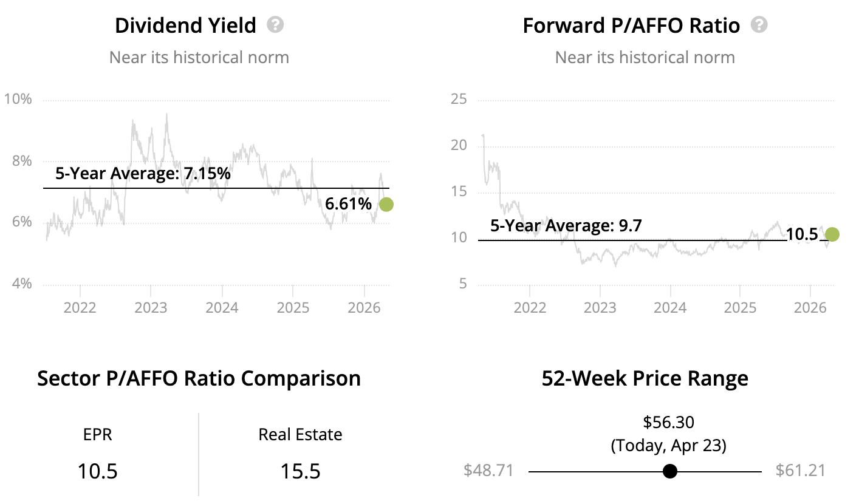
Task: Click the green 6.61% current yield dot
Action: pyautogui.click(x=386, y=205)
